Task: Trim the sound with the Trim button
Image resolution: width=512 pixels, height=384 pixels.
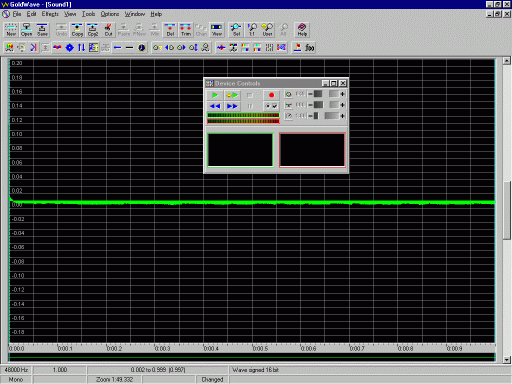Action: point(186,30)
